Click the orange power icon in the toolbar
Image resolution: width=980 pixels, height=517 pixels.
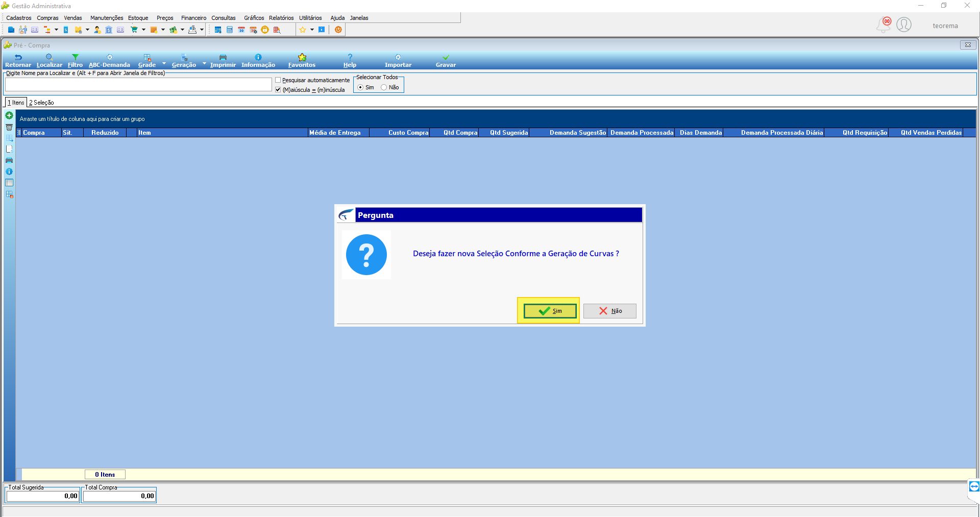pos(338,30)
